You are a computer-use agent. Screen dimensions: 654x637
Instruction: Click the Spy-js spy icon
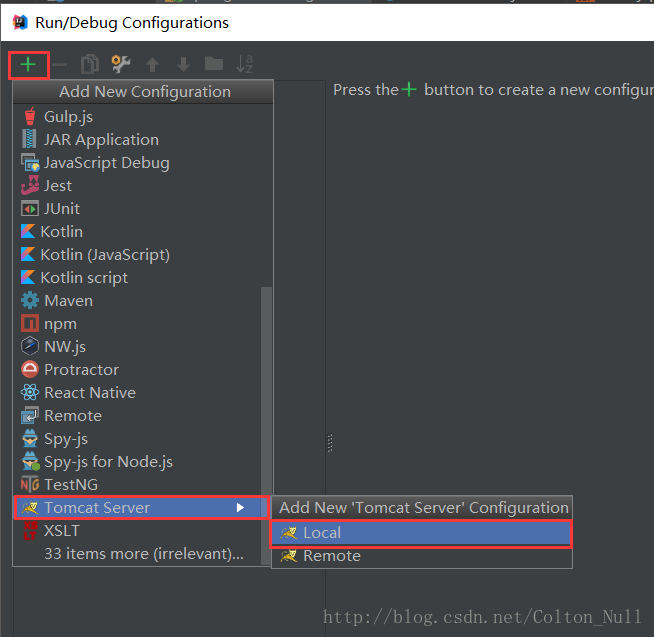[x=30, y=438]
